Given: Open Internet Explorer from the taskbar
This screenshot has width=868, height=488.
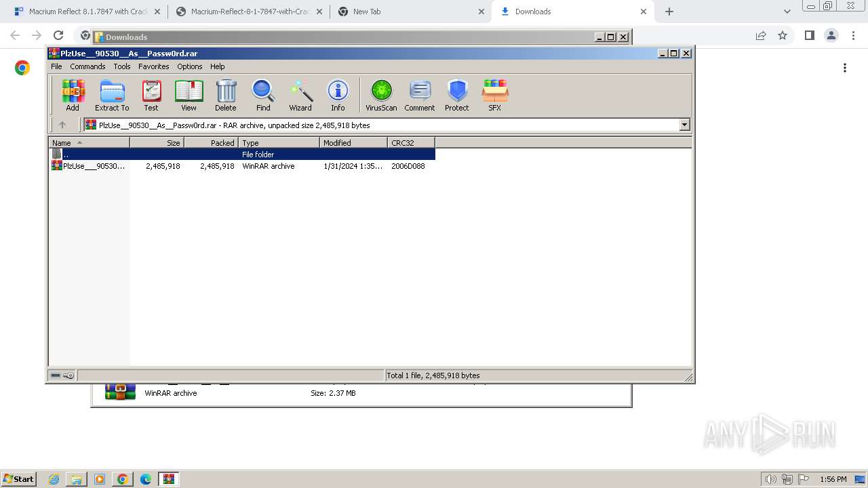Looking at the screenshot, I should 54,479.
